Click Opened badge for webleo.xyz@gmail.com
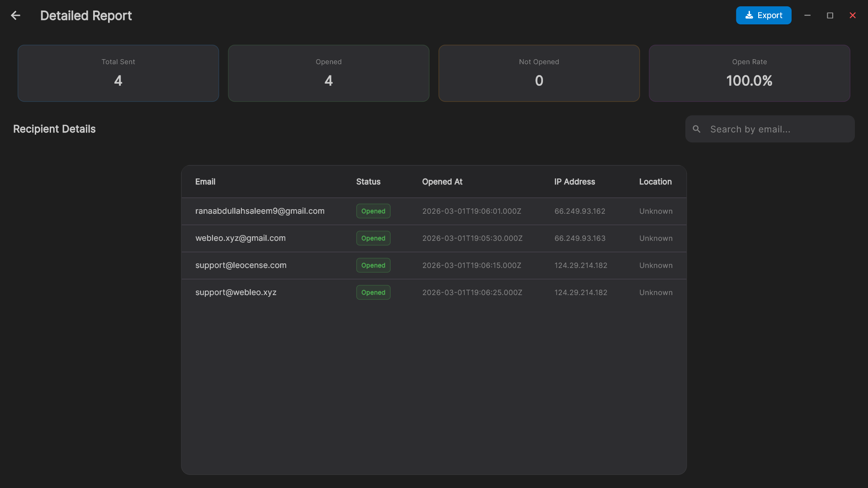 [x=373, y=238]
